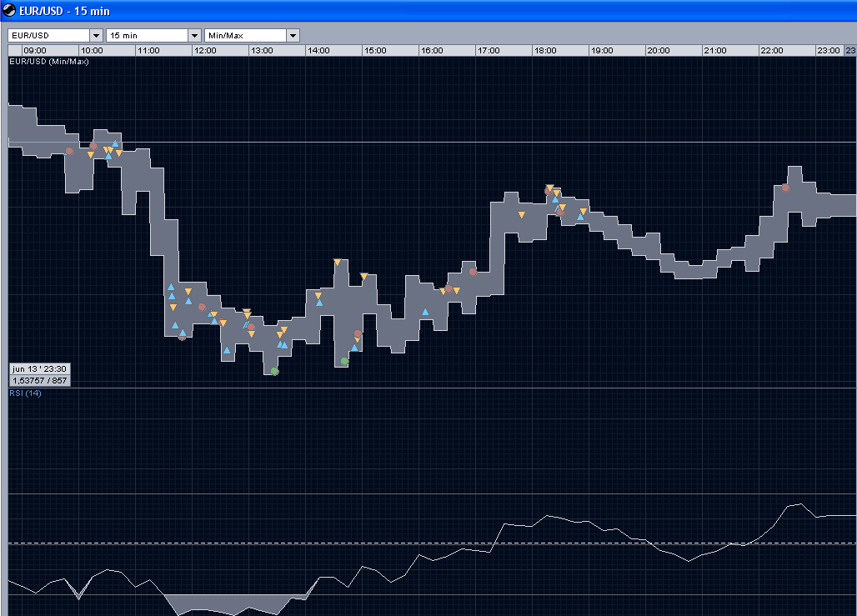
Task: Click the dashed midline in the RSI panel
Action: point(417,543)
